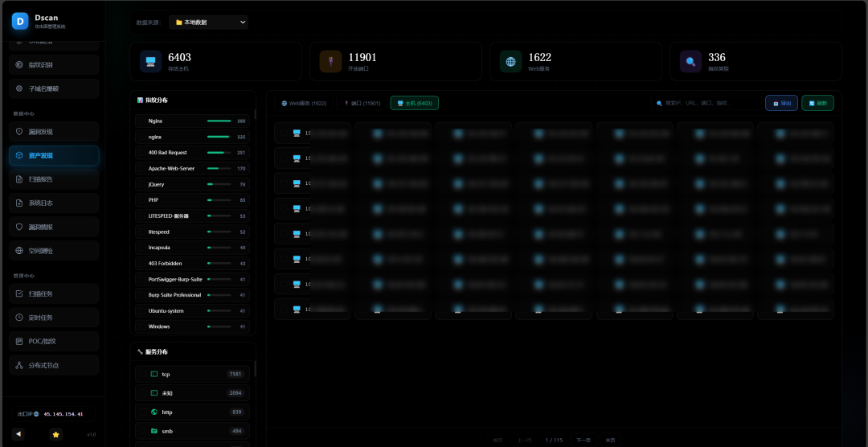Focus the IP, URL, port search field
Screen dimensions: 868x447
[x=706, y=103]
